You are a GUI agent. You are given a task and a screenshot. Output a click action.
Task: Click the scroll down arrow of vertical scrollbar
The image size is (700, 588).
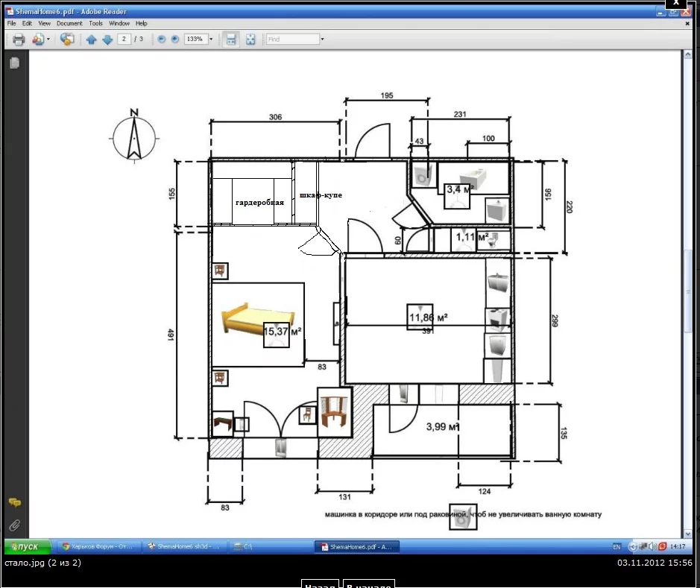click(x=687, y=534)
